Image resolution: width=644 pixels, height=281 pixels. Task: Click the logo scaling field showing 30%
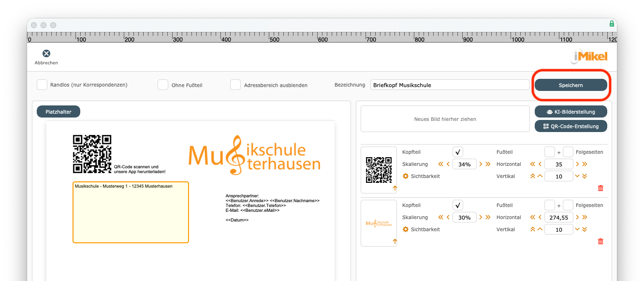(x=465, y=217)
